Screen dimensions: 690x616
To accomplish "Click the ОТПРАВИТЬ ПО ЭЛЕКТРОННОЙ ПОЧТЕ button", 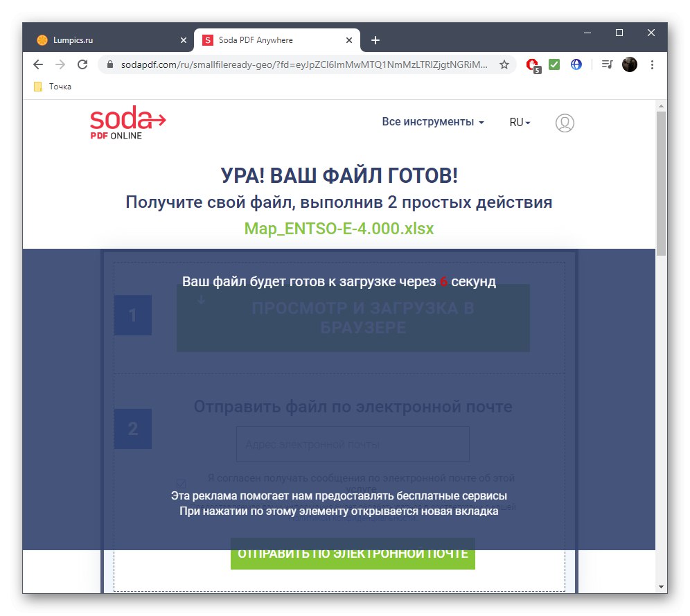I will tap(353, 554).
